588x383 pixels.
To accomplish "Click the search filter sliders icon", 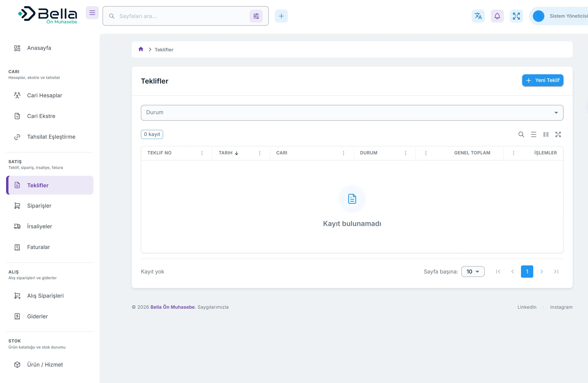I will 256,16.
